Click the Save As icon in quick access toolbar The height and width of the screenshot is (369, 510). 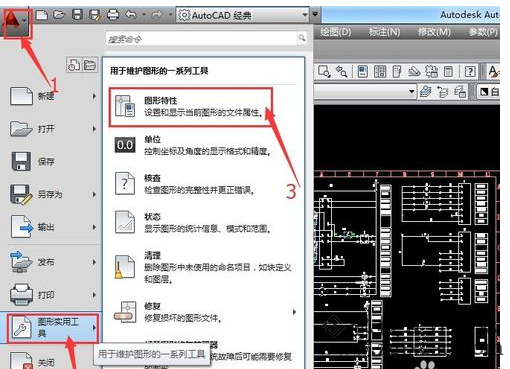click(x=95, y=15)
